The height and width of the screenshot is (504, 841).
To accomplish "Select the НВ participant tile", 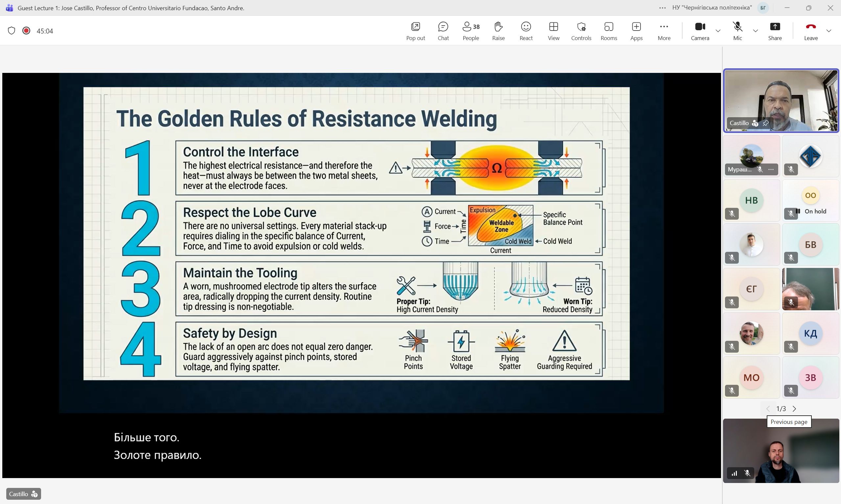I will pyautogui.click(x=751, y=200).
